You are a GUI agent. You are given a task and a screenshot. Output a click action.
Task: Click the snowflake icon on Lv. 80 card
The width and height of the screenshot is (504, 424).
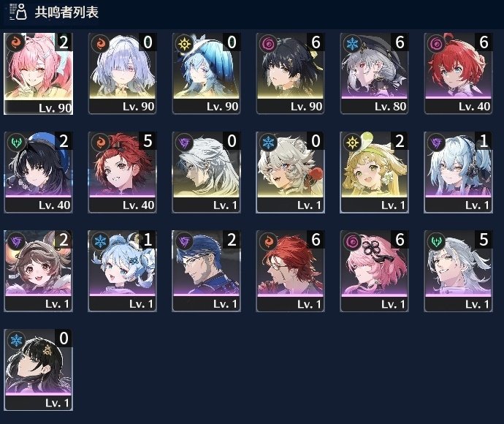352,43
